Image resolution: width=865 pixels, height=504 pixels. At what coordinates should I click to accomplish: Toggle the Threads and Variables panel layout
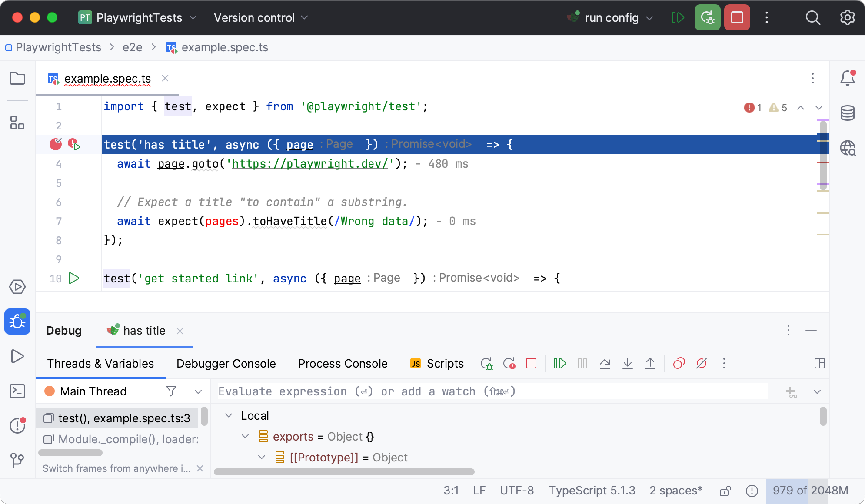click(819, 363)
